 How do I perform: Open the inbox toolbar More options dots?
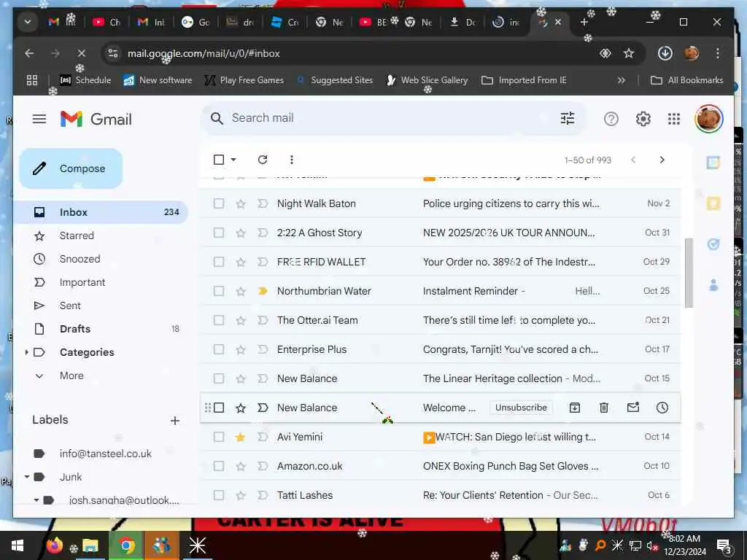click(x=292, y=160)
